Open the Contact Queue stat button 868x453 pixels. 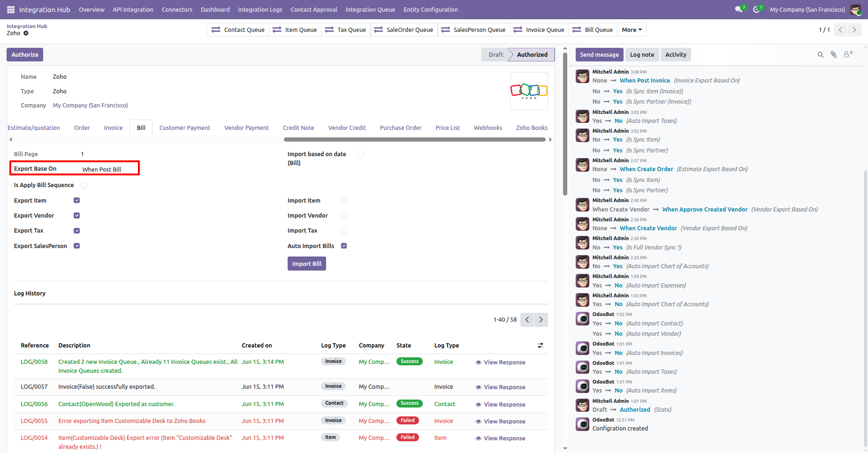coord(238,30)
